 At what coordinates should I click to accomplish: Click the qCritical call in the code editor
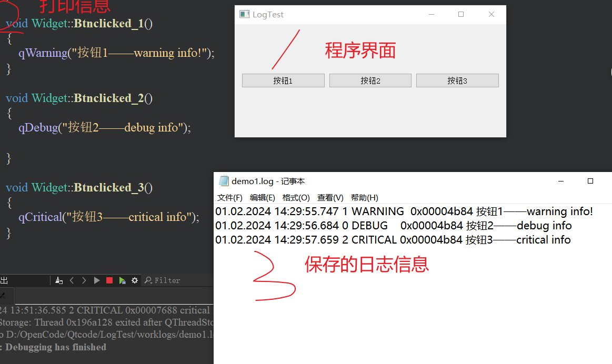[x=109, y=217]
